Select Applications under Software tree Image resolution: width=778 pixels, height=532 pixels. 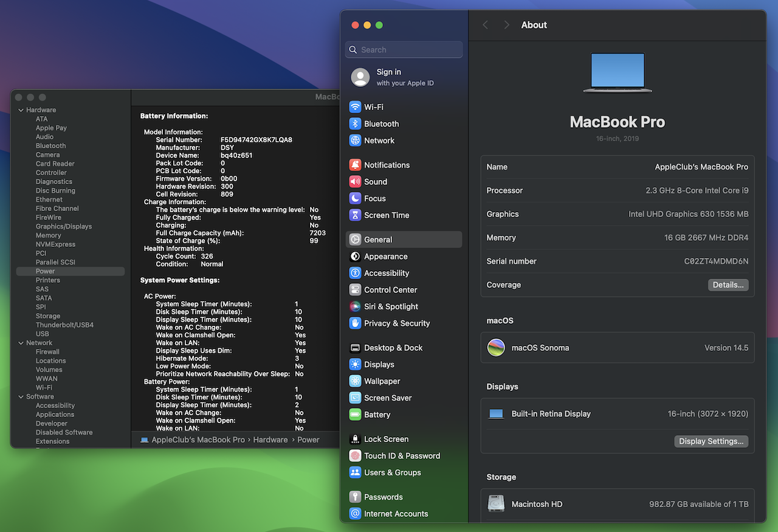click(x=55, y=415)
